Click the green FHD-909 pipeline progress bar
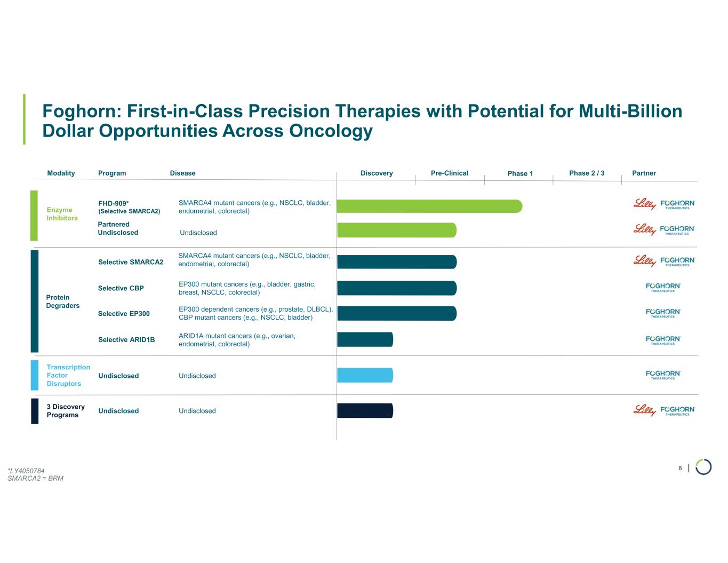 coord(429,206)
